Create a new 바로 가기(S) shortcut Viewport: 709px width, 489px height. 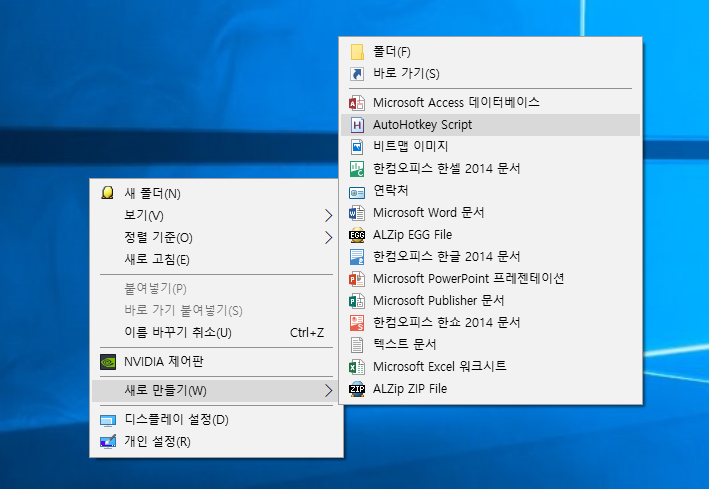[490, 73]
